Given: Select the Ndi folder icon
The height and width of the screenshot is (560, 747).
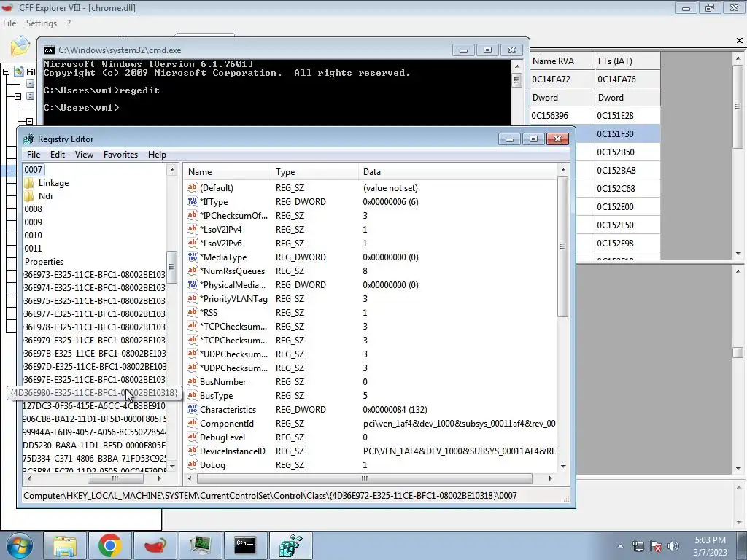Looking at the screenshot, I should tap(29, 195).
